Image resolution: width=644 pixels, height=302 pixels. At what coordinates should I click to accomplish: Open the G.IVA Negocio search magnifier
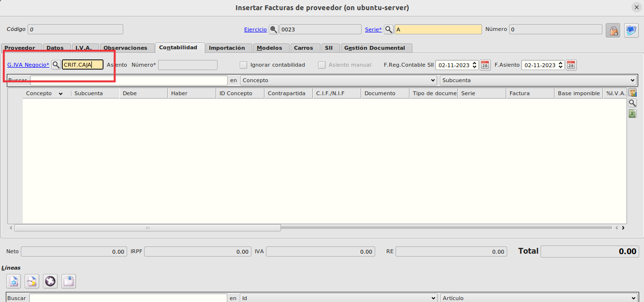[x=56, y=65]
